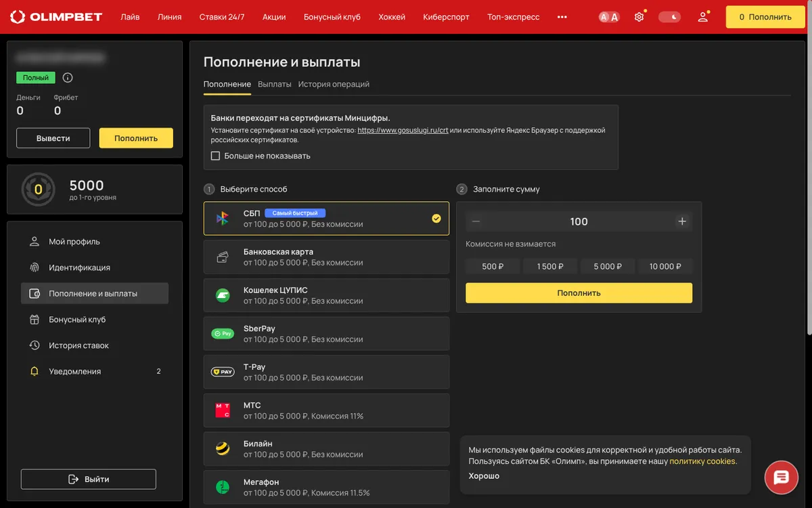Image resolution: width=812 pixels, height=508 pixels.
Task: Open История ставок clock icon
Action: tap(35, 345)
